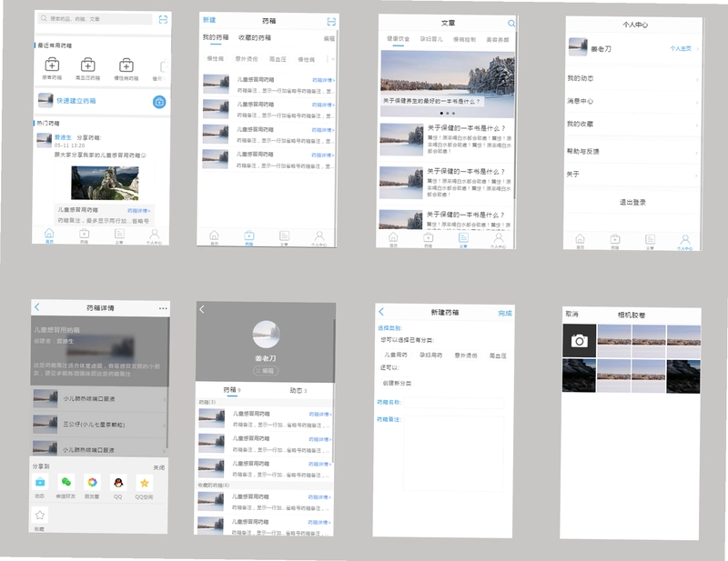728x561 pixels.
Task: Tap the blue round 快速建立药箱 medicine box icon
Action: point(159,102)
